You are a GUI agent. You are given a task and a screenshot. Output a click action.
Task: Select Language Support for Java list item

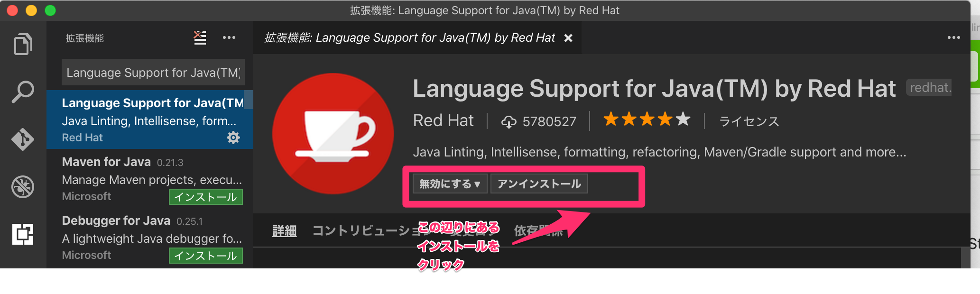tap(150, 119)
